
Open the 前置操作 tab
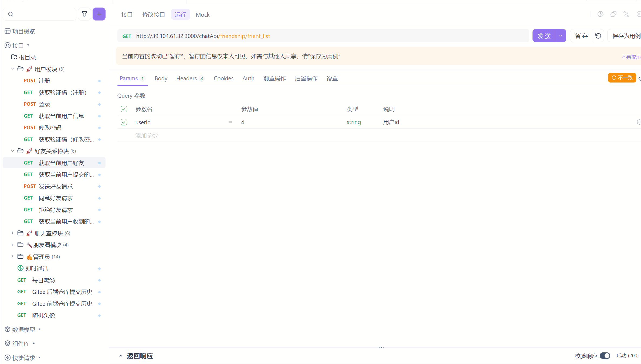[x=274, y=78]
